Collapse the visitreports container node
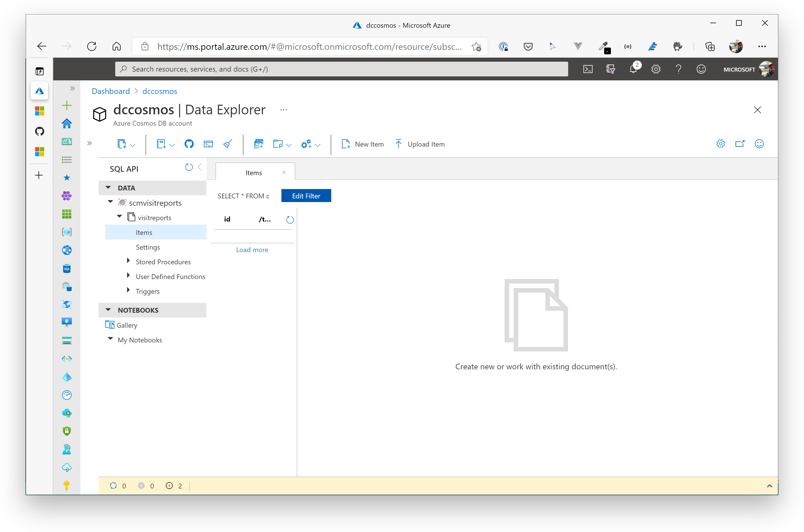 click(119, 216)
